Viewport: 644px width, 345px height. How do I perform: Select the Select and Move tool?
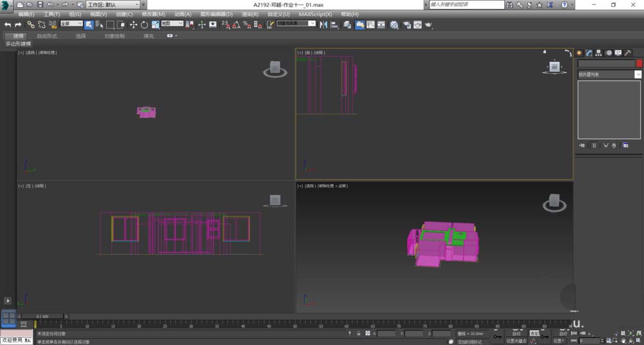(x=133, y=24)
